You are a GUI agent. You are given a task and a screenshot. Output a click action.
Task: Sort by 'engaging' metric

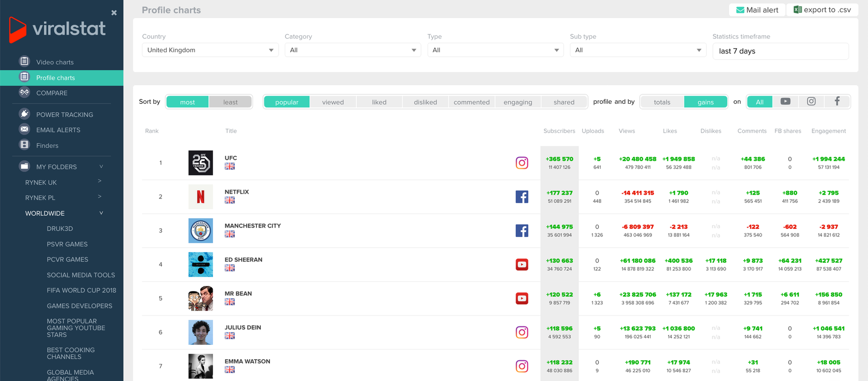pos(518,102)
